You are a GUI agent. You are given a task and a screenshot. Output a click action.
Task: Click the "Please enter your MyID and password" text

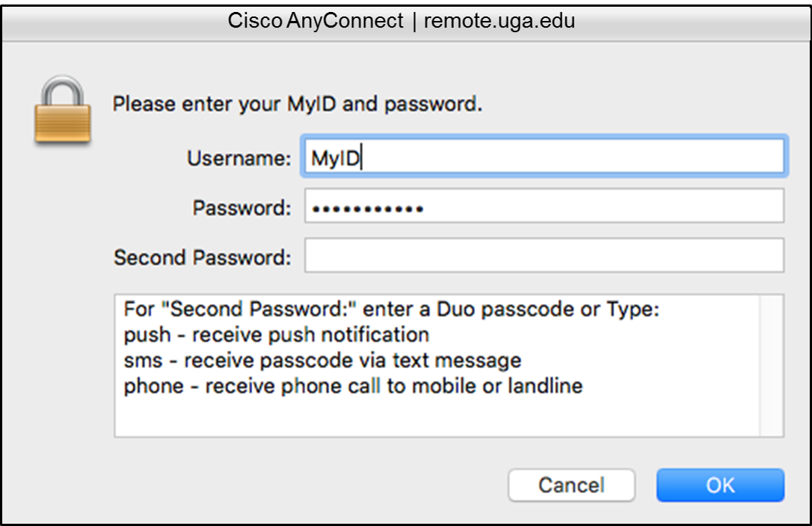pos(298,104)
